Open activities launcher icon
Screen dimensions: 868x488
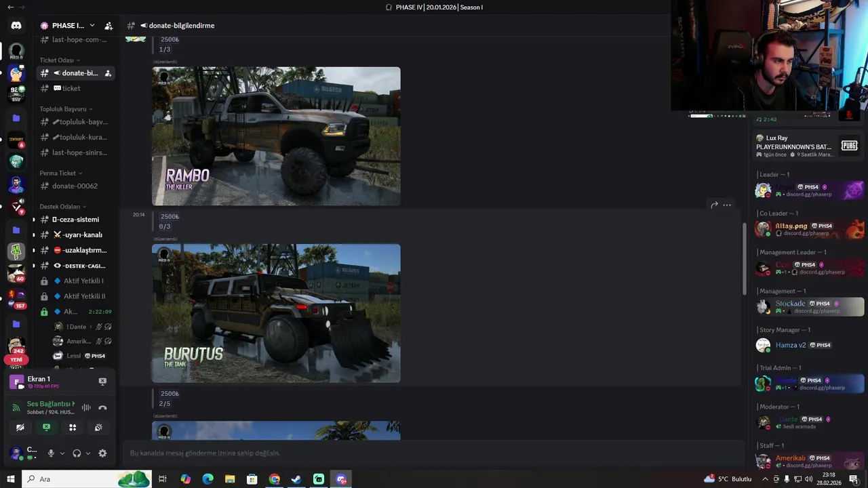coord(73,427)
